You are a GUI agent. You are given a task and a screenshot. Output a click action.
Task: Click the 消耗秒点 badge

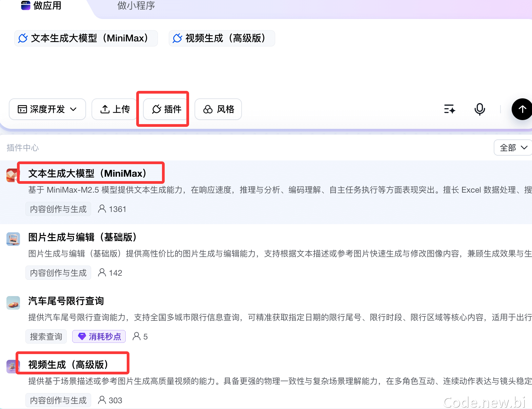(99, 337)
